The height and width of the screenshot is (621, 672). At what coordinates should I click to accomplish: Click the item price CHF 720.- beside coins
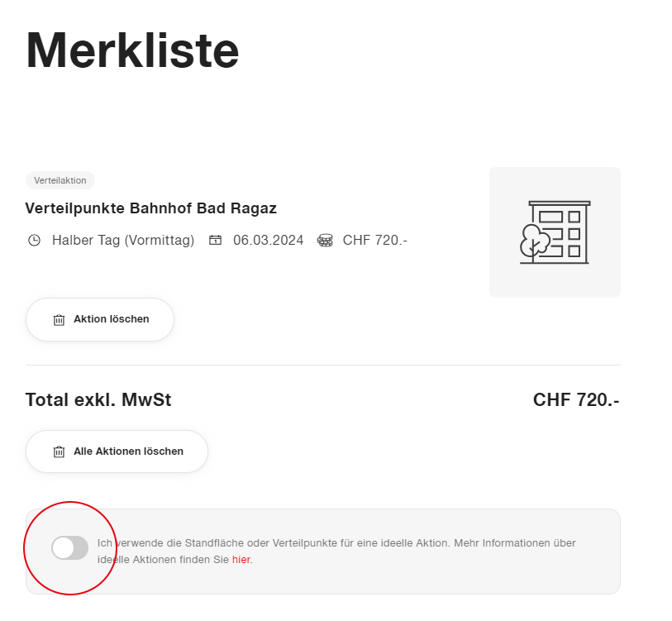pyautogui.click(x=375, y=241)
